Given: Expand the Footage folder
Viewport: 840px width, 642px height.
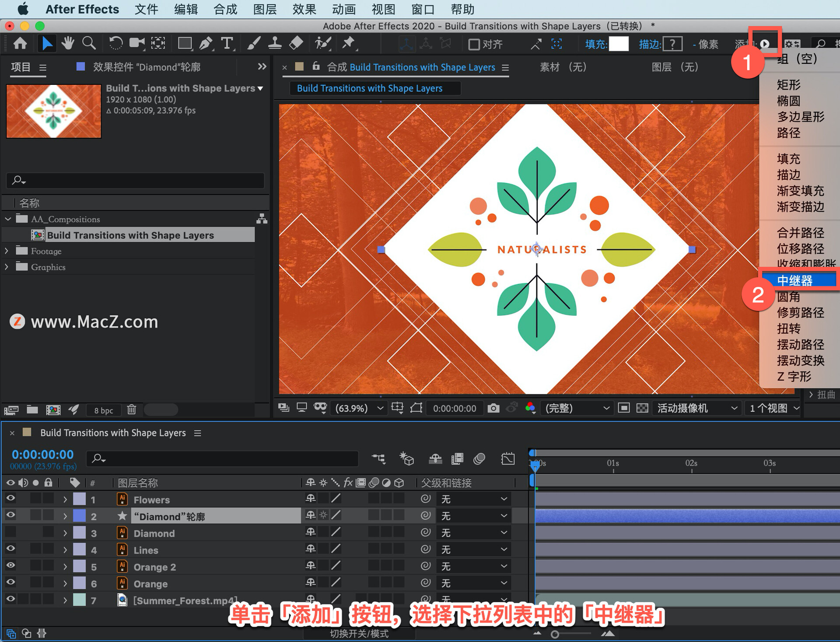Looking at the screenshot, I should coord(7,251).
